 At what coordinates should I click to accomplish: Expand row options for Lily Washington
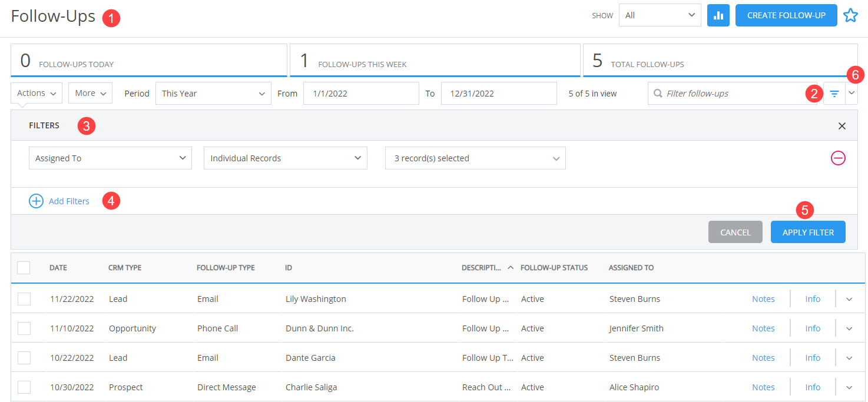[849, 299]
